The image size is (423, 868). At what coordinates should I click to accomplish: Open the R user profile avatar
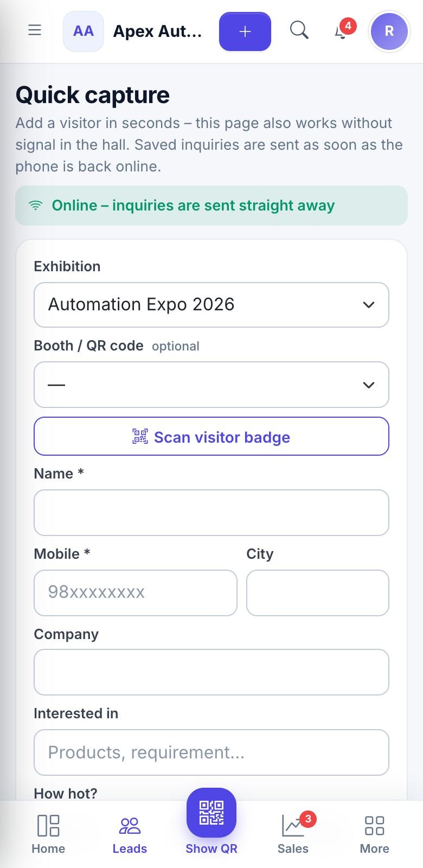(x=389, y=31)
